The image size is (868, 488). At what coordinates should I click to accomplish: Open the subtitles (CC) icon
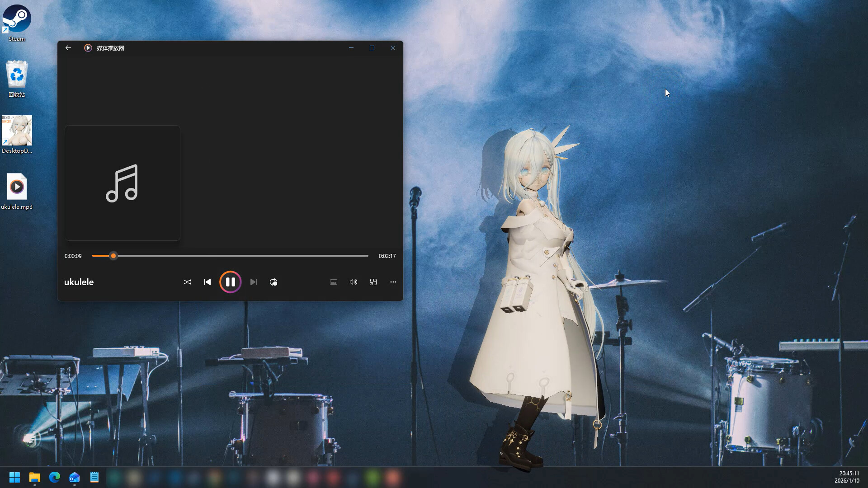[x=334, y=282]
